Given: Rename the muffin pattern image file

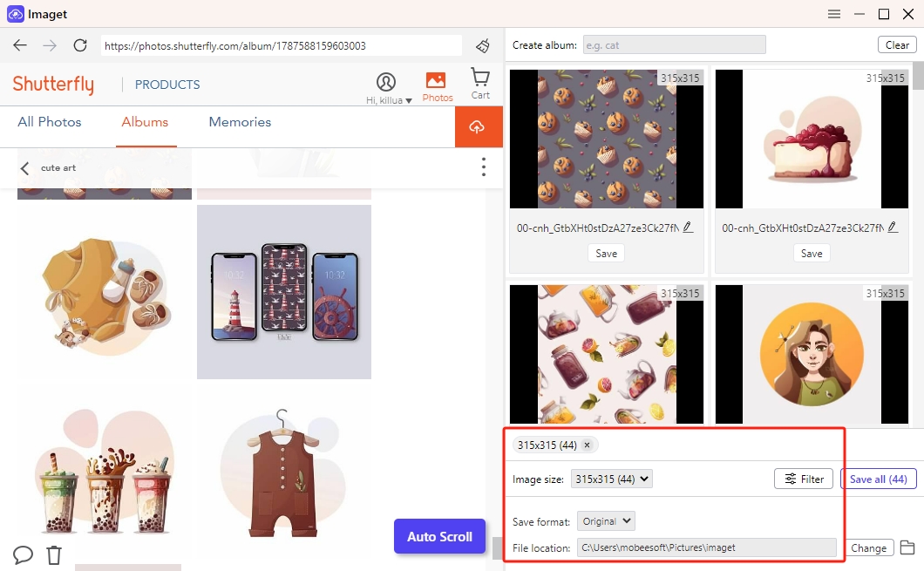Looking at the screenshot, I should tap(688, 228).
